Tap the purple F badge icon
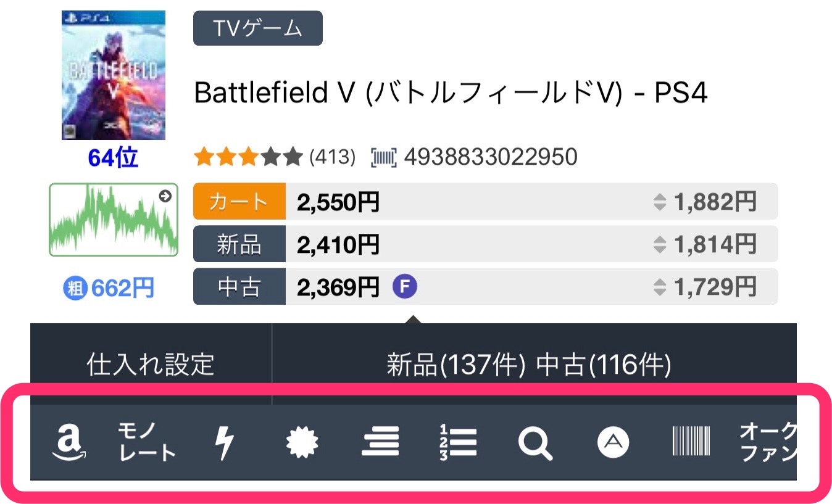The image size is (832, 504). point(405,287)
